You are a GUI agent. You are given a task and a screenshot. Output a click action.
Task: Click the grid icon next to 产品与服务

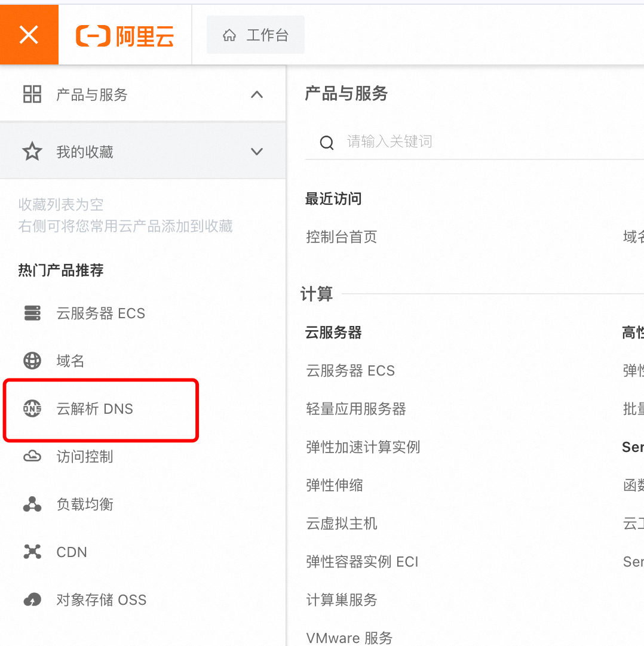coord(32,94)
